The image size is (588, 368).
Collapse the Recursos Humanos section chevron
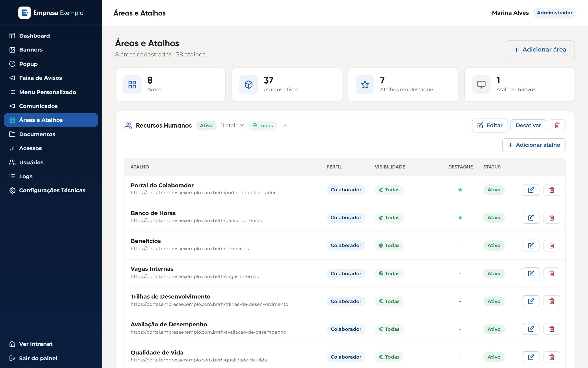285,125
